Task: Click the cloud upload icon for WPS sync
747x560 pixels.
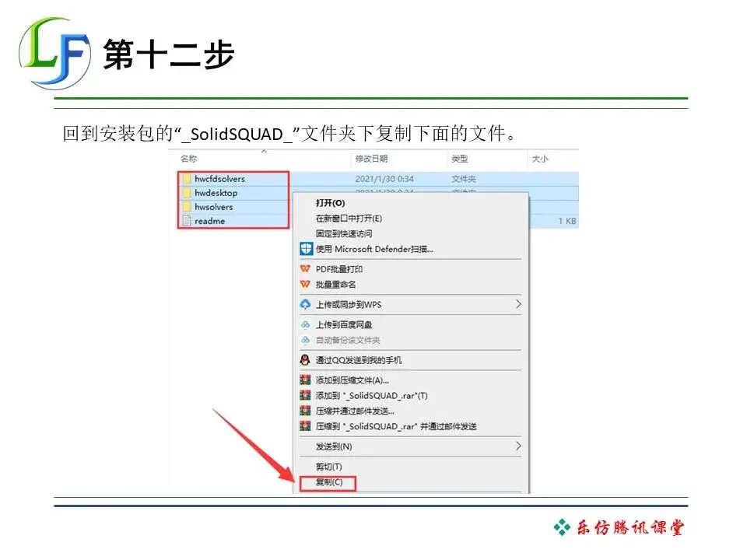Action: [x=305, y=304]
